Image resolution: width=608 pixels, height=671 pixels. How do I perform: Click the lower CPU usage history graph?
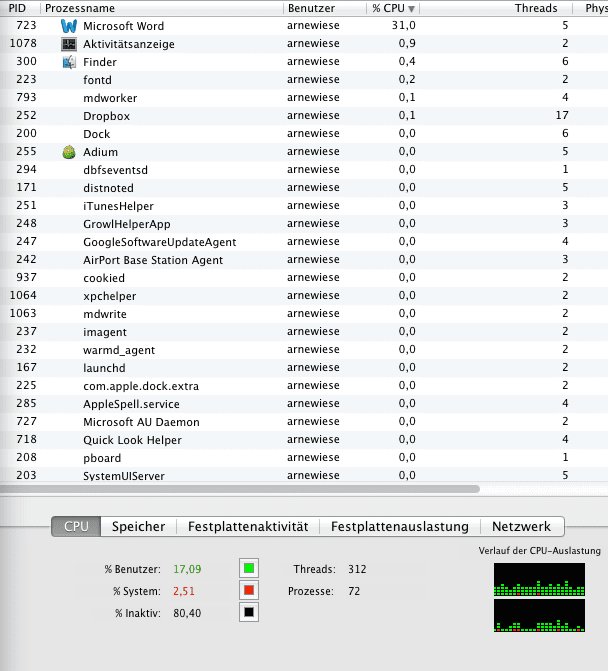pyautogui.click(x=539, y=615)
